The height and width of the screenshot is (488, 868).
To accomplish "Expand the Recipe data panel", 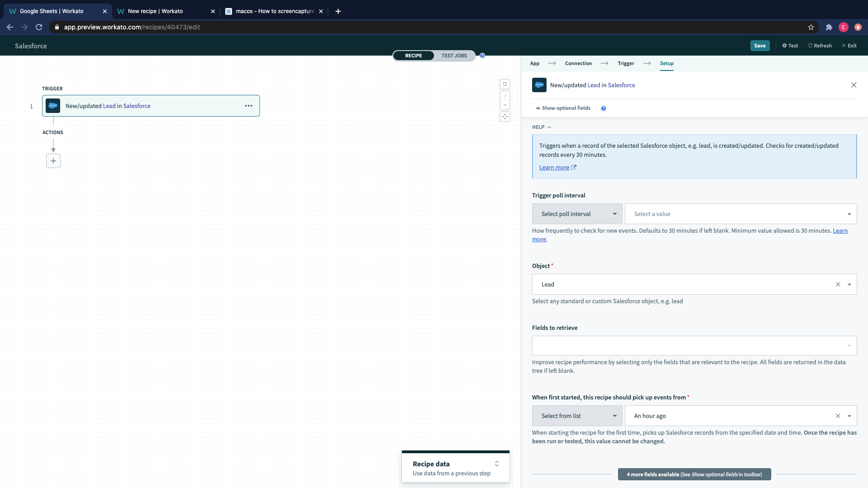I will pos(497,464).
